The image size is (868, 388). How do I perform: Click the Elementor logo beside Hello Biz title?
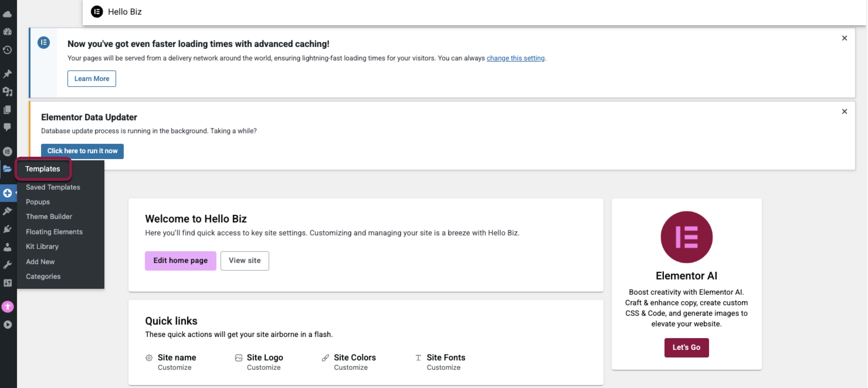pos(97,11)
